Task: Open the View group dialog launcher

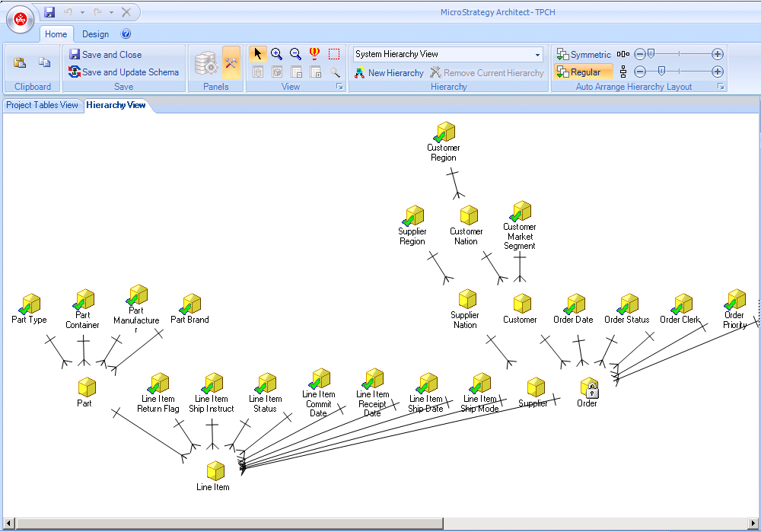Action: [339, 87]
